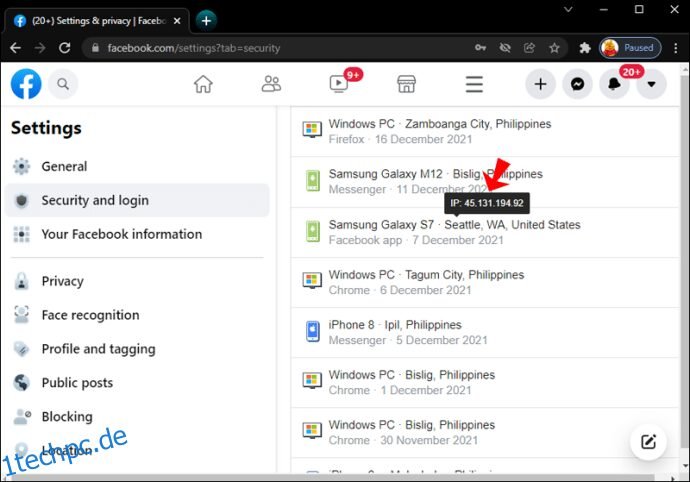
Task: Click the horizontal scrollbar at bottom
Action: 334,478
